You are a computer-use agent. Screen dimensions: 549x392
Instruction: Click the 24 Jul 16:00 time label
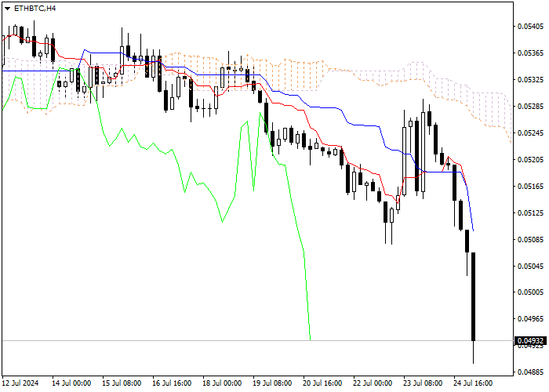(473, 383)
